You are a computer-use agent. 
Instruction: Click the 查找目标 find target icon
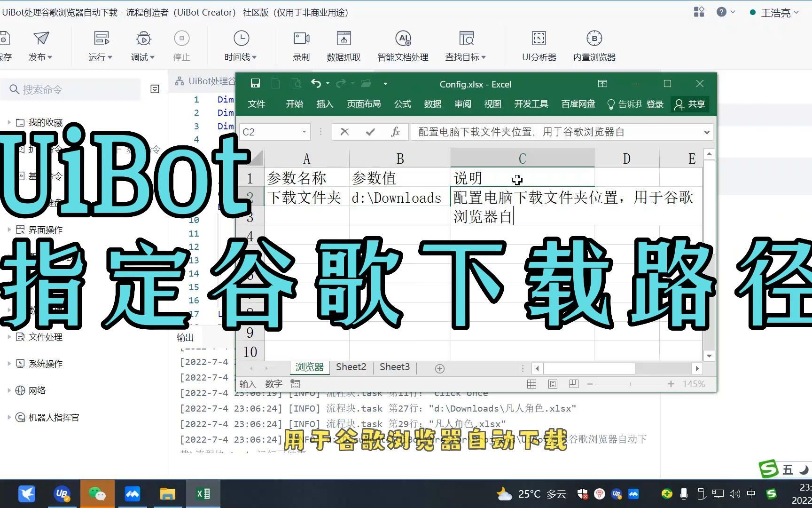(x=466, y=39)
